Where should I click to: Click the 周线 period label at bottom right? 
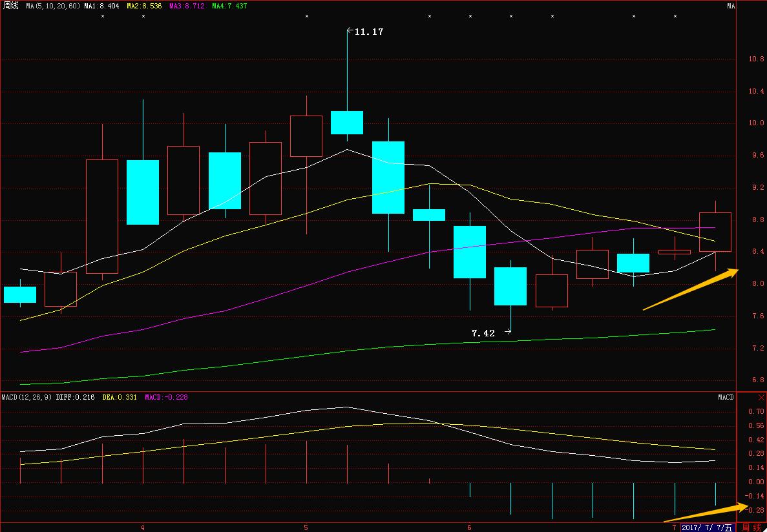751,527
